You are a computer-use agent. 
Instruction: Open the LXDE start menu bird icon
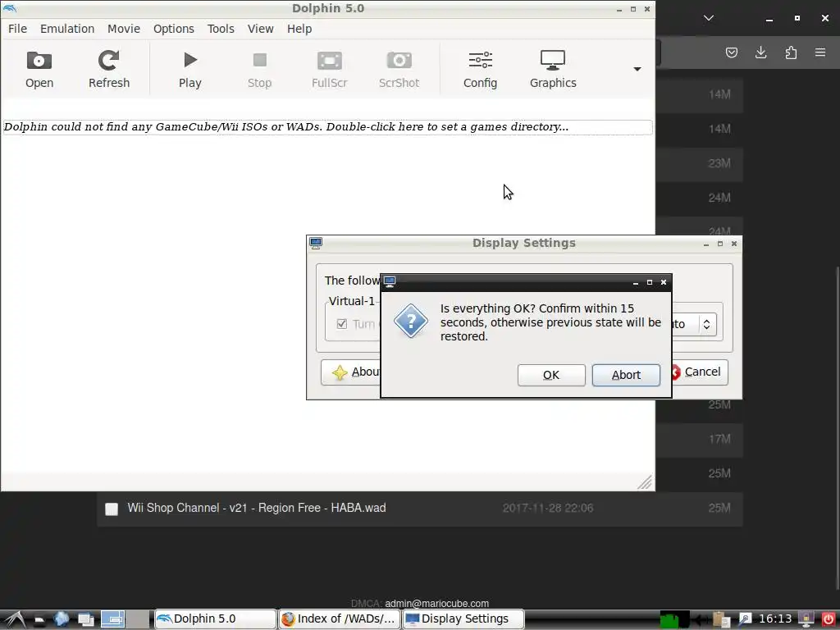tap(14, 619)
